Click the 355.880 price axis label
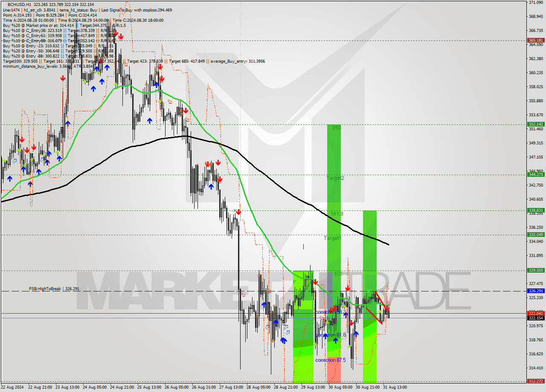Viewport: 546px width, 392px height. click(535, 101)
